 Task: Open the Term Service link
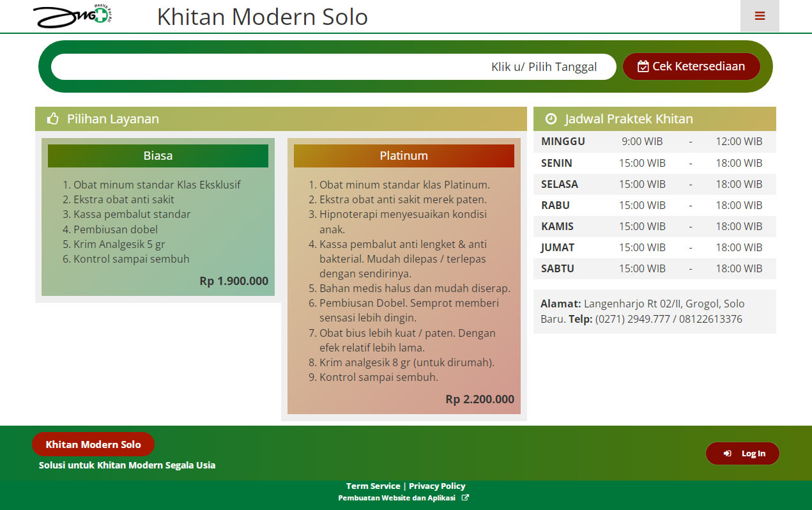tap(373, 486)
